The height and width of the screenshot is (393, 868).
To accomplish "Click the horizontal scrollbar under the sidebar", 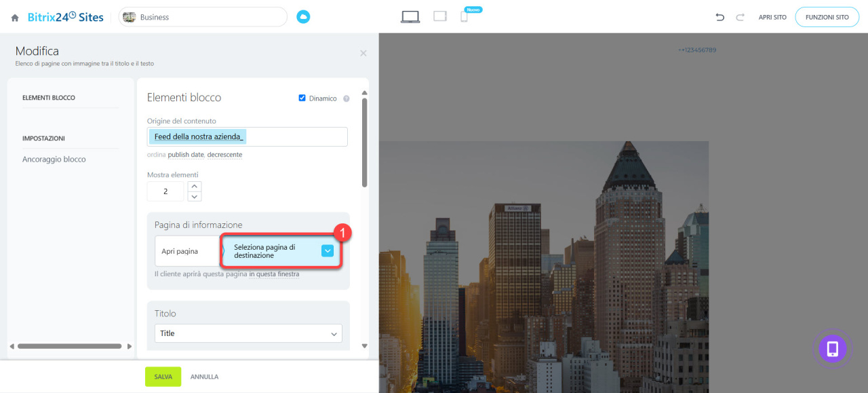I will 70,346.
